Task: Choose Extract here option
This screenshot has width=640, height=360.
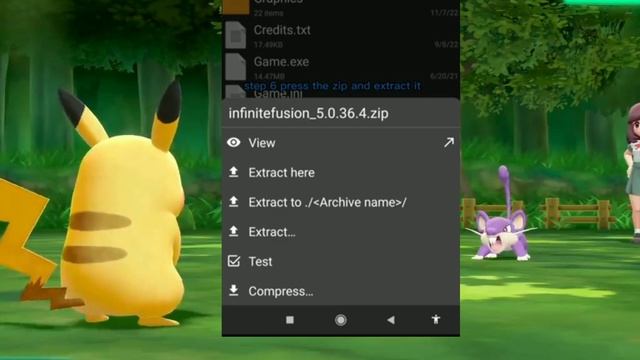Action: point(341,173)
